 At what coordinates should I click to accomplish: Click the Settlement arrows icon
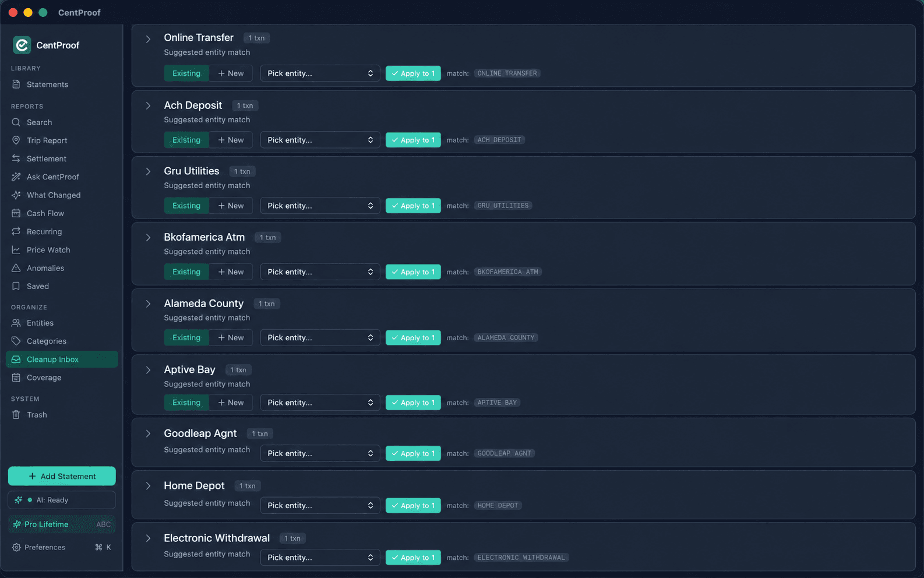click(16, 158)
